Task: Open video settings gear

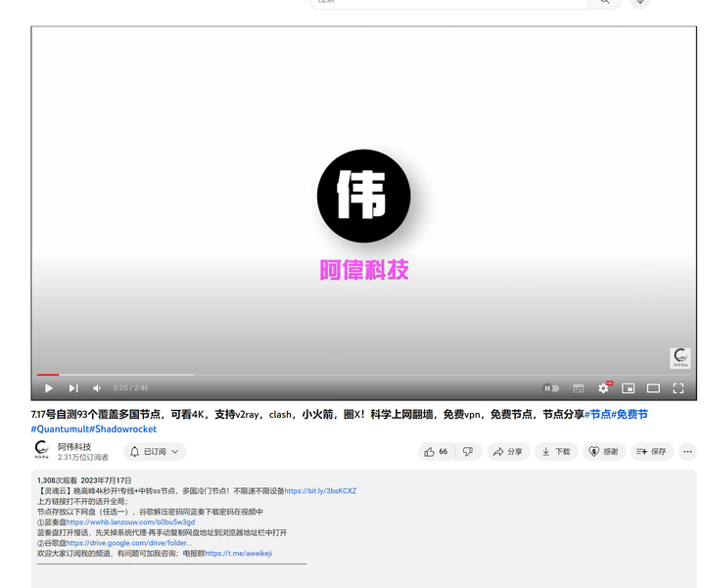Action: pos(603,388)
